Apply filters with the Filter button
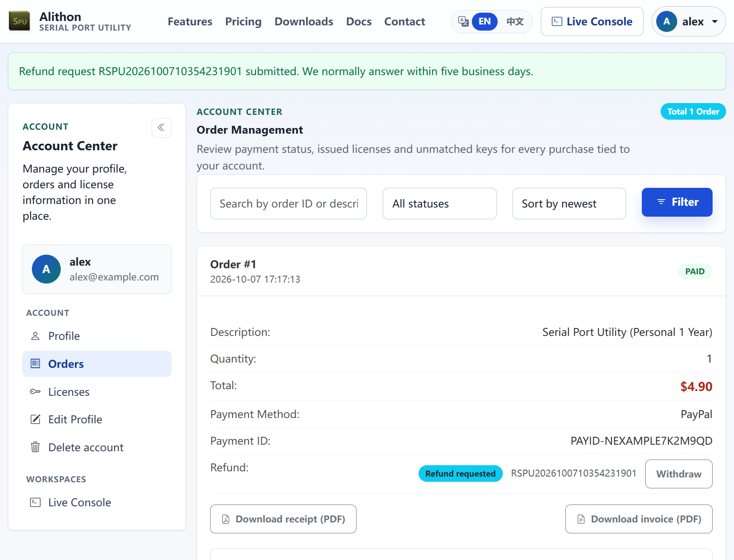Viewport: 734px width, 560px height. pyautogui.click(x=677, y=202)
